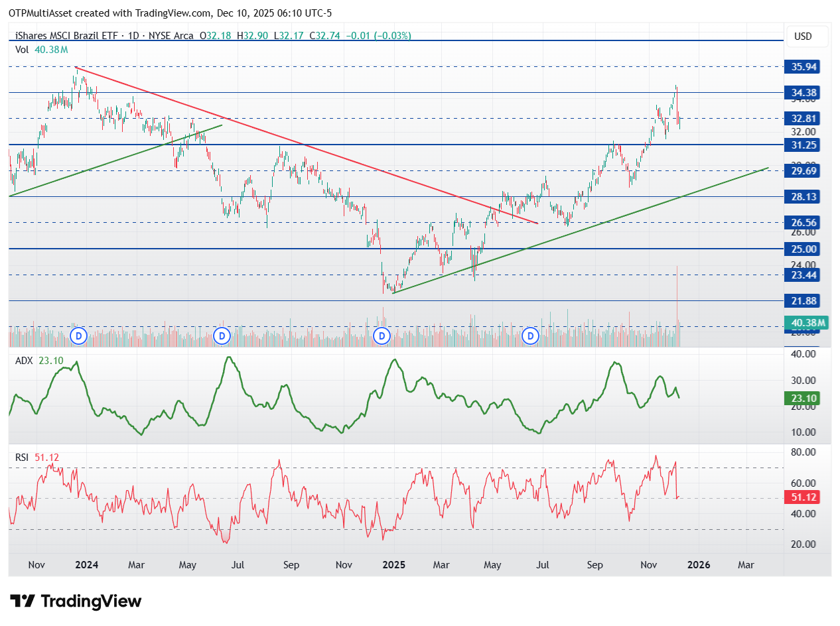This screenshot has height=626, width=840.
Task: Click the 29.69 price level label
Action: coord(802,170)
